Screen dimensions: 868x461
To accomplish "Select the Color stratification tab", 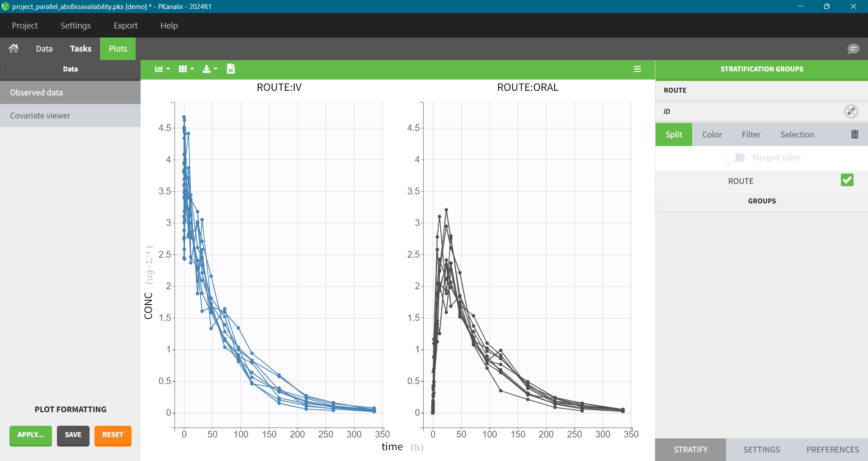I will [x=712, y=135].
